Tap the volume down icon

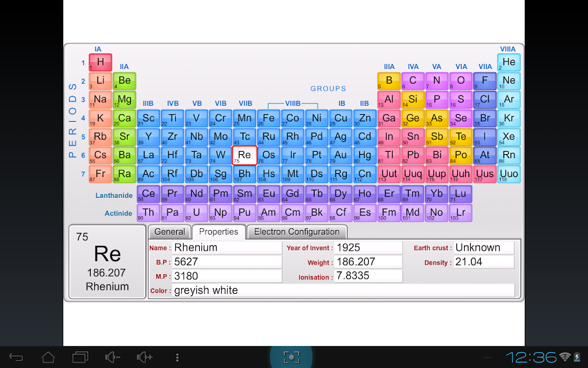(x=112, y=357)
